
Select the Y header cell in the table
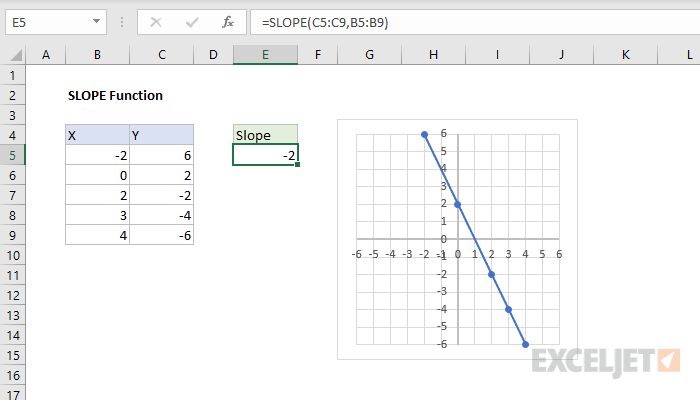[161, 135]
